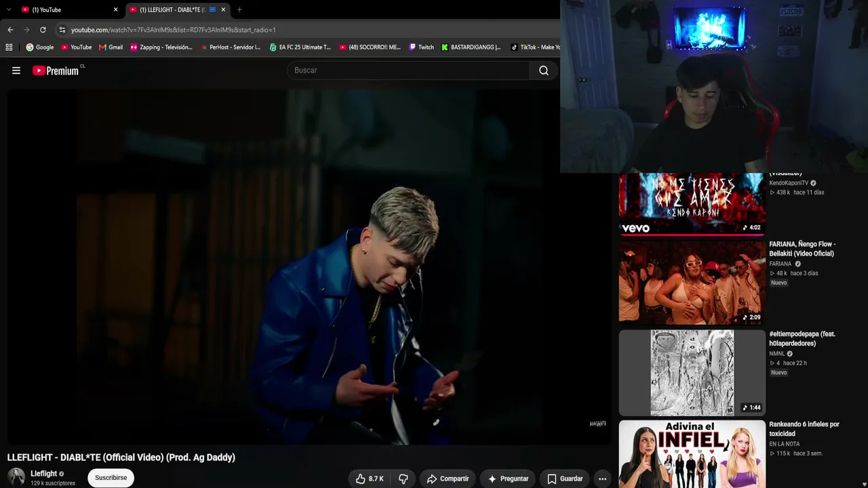868x488 pixels.
Task: Open the NMNL channel name
Action: (x=777, y=354)
